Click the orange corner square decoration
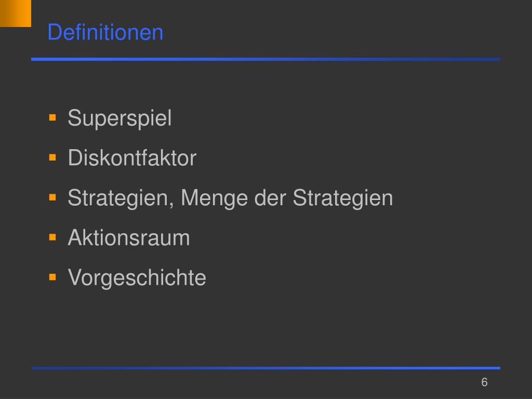This screenshot has width=532, height=399. [16, 13]
